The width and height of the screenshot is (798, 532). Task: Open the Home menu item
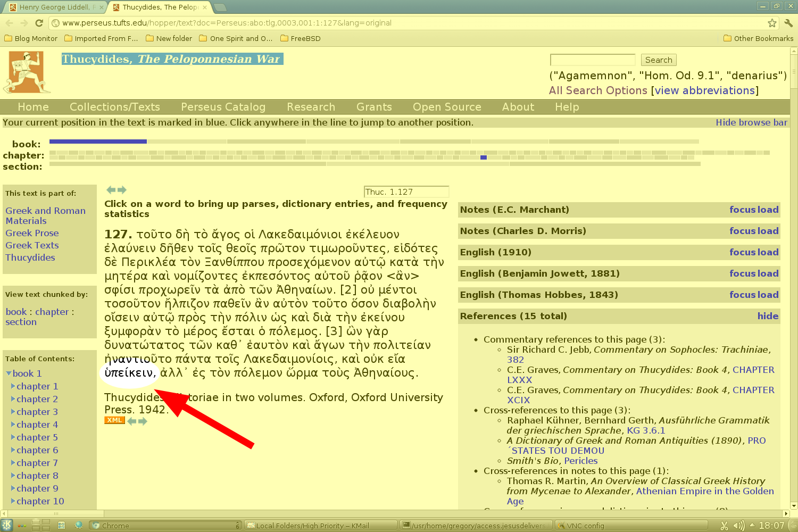click(33, 107)
